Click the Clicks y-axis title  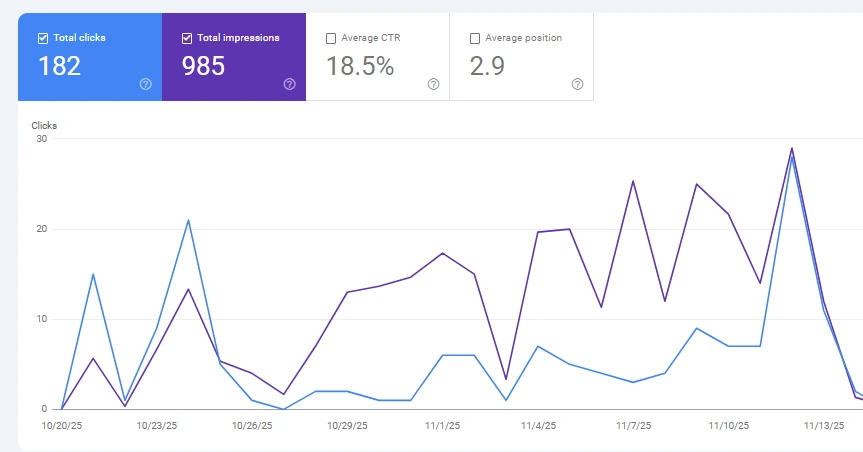(x=44, y=126)
